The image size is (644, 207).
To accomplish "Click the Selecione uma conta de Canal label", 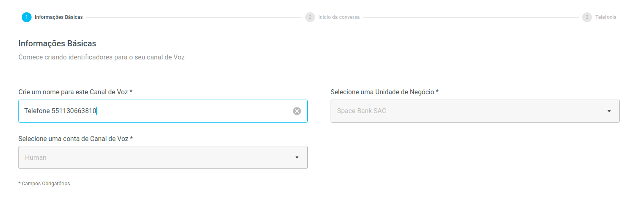I will point(76,139).
